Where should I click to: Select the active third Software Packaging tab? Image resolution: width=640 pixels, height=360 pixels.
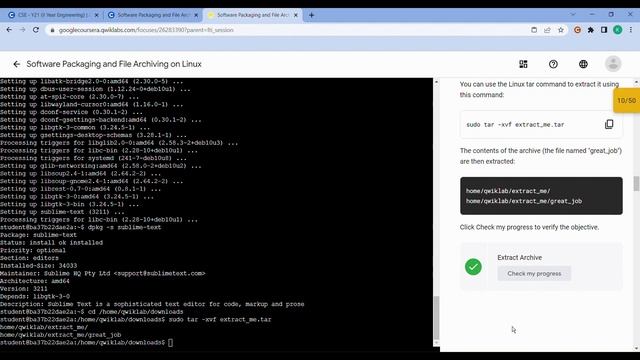pyautogui.click(x=253, y=15)
